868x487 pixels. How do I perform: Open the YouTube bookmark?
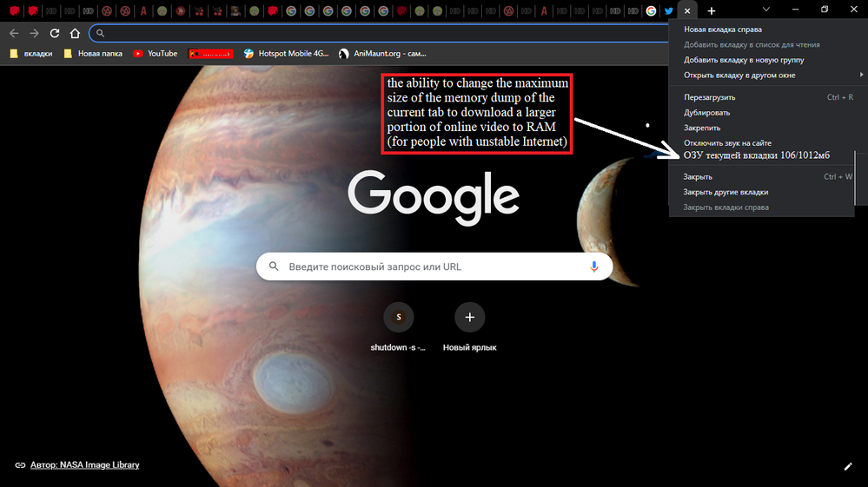(x=155, y=54)
